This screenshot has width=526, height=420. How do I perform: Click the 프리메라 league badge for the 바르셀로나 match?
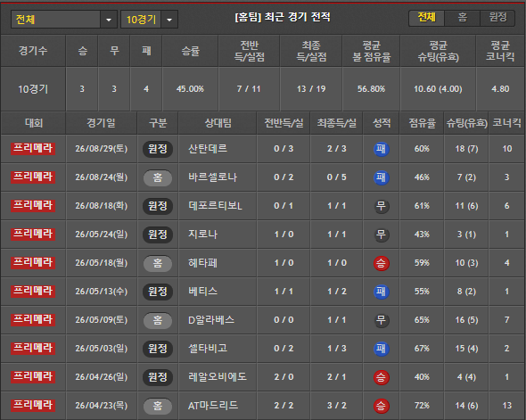point(33,177)
